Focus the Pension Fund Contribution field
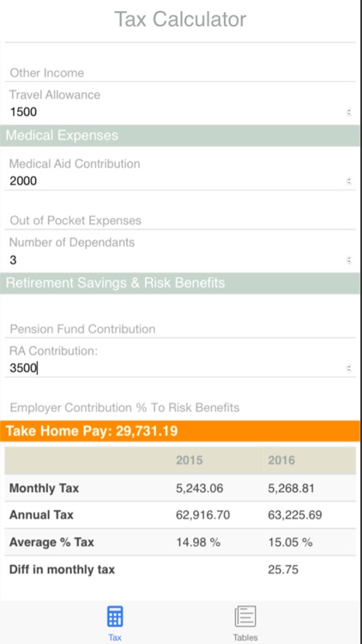The image size is (362, 644). tap(180, 329)
